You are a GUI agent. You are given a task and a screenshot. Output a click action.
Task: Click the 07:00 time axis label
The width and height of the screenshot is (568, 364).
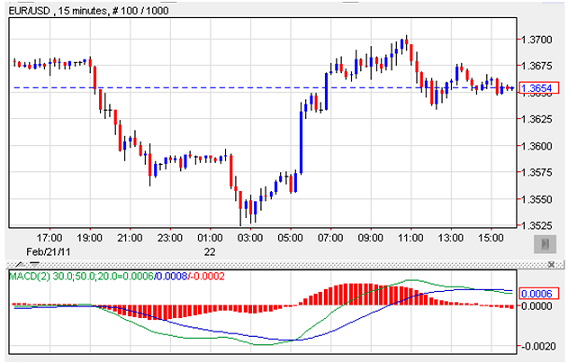click(x=331, y=238)
